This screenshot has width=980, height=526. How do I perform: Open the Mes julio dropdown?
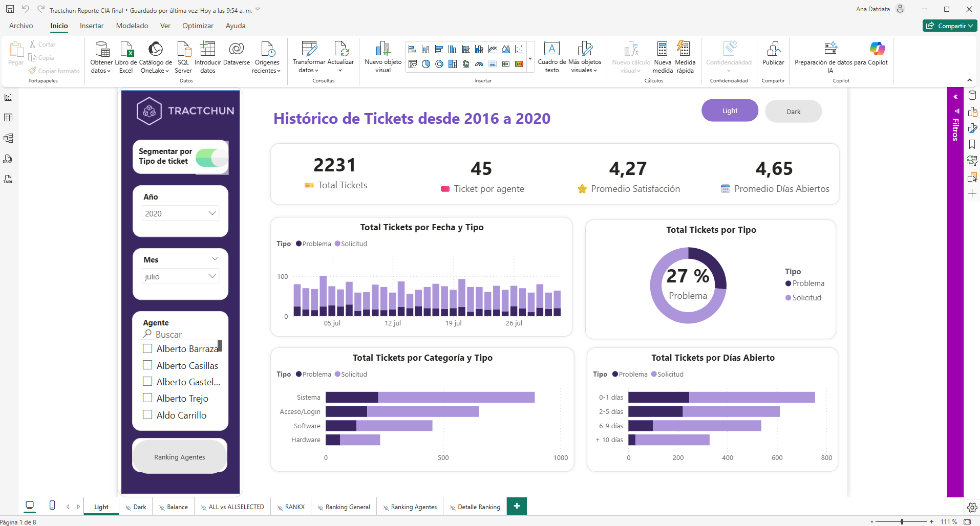pyautogui.click(x=180, y=276)
